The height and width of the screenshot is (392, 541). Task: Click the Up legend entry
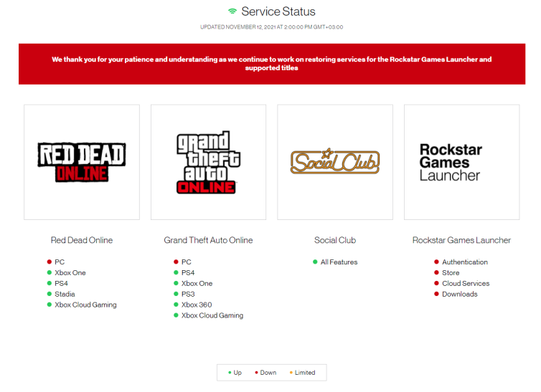tap(235, 373)
